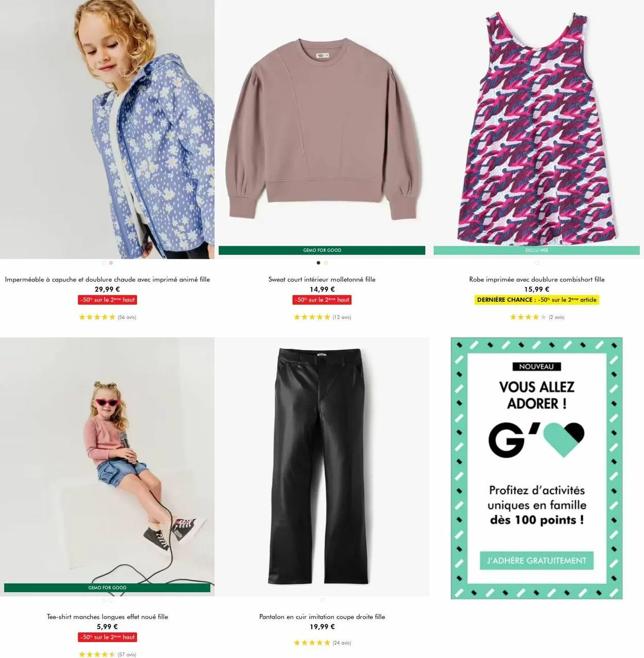The height and width of the screenshot is (658, 644).
Task: Open the pink sweatshirt product image
Action: [322, 124]
